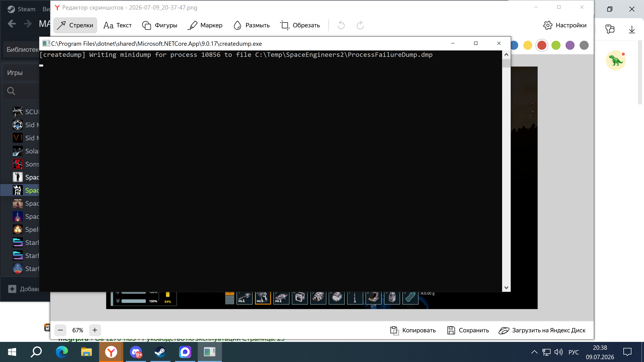Open the taskbar clock and calendar
This screenshot has width=644, height=362.
point(600,352)
